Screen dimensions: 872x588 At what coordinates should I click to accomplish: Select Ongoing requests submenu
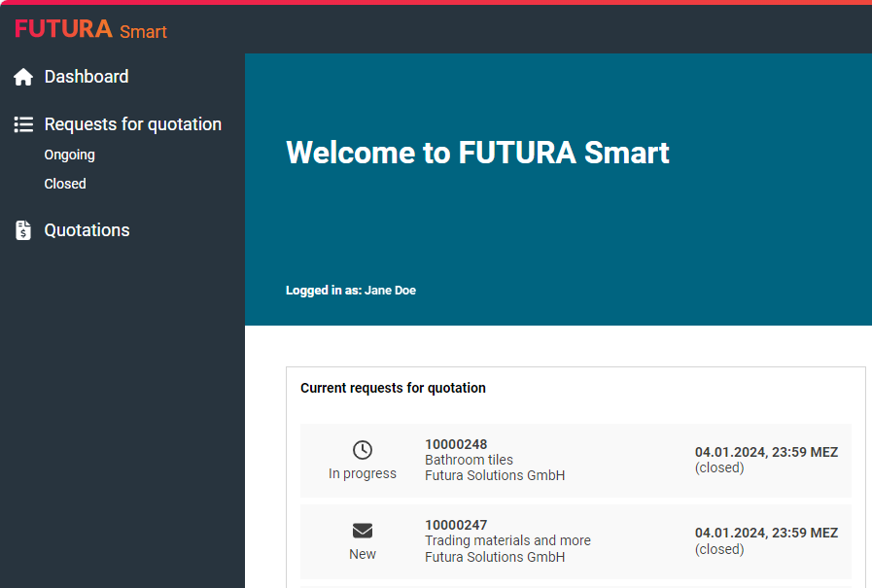click(x=70, y=155)
